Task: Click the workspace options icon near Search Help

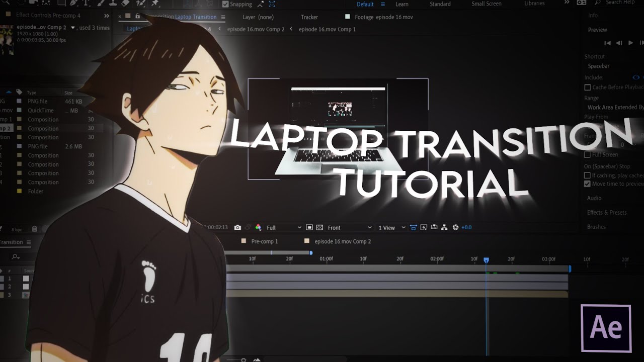Action: click(x=582, y=3)
